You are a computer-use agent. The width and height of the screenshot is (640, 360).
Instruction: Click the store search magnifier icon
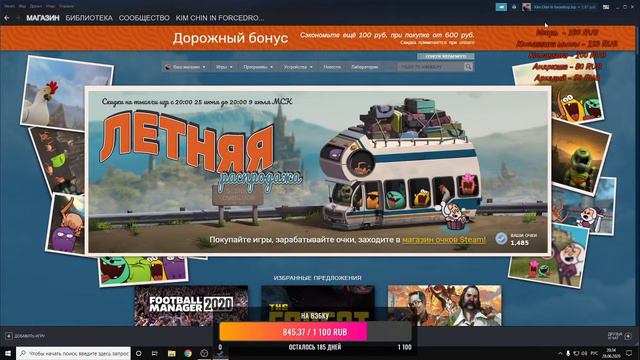tap(468, 67)
